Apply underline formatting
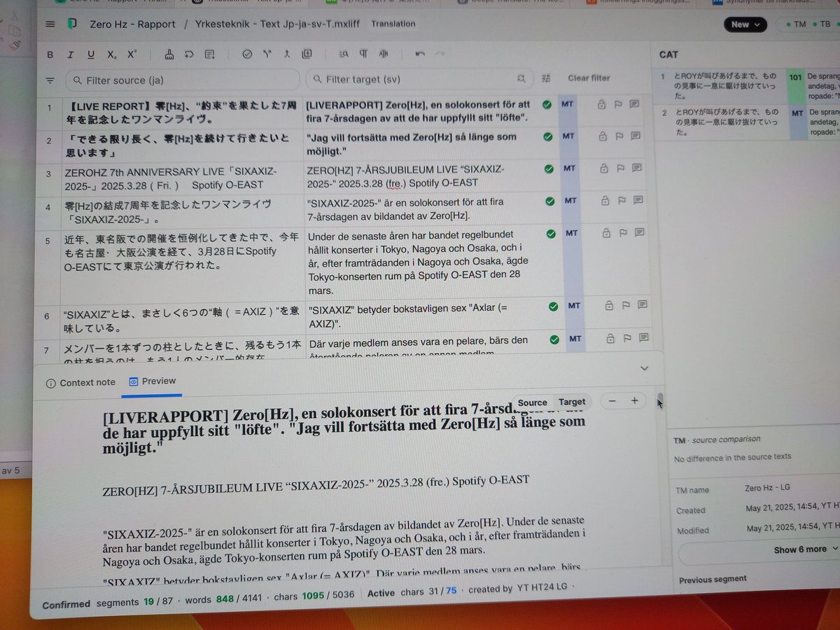Viewport: 840px width, 630px height. [90, 55]
